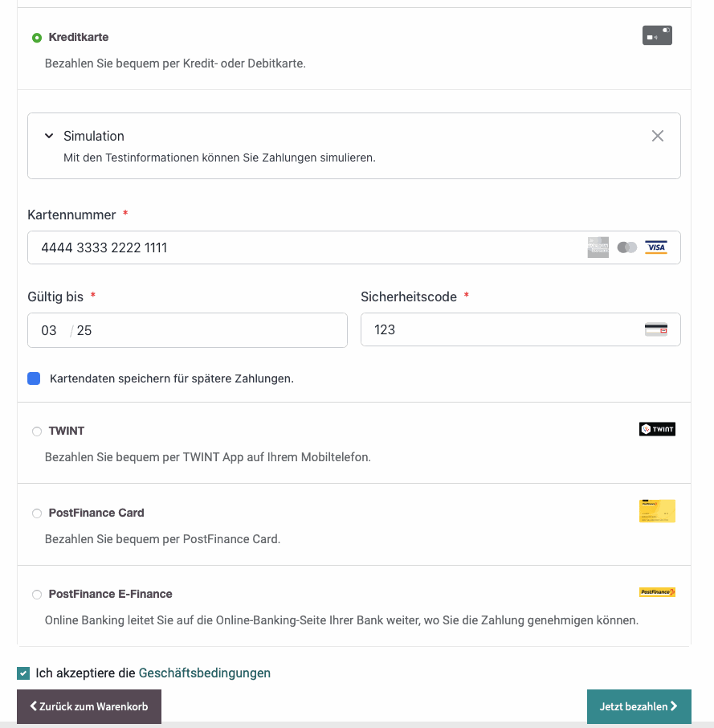Click the CVC card icon in Sicherheitscode

pyautogui.click(x=656, y=329)
